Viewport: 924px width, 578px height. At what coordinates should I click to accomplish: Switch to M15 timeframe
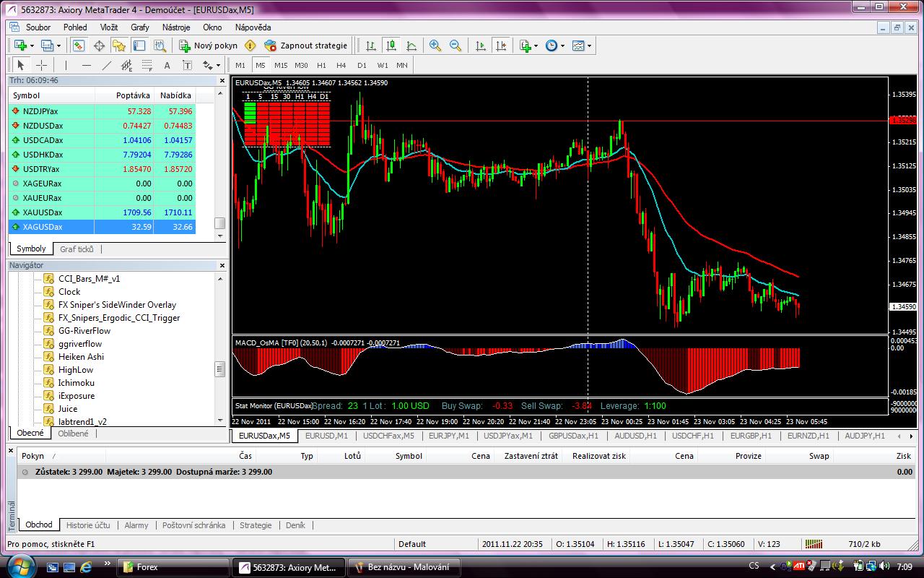click(x=281, y=65)
